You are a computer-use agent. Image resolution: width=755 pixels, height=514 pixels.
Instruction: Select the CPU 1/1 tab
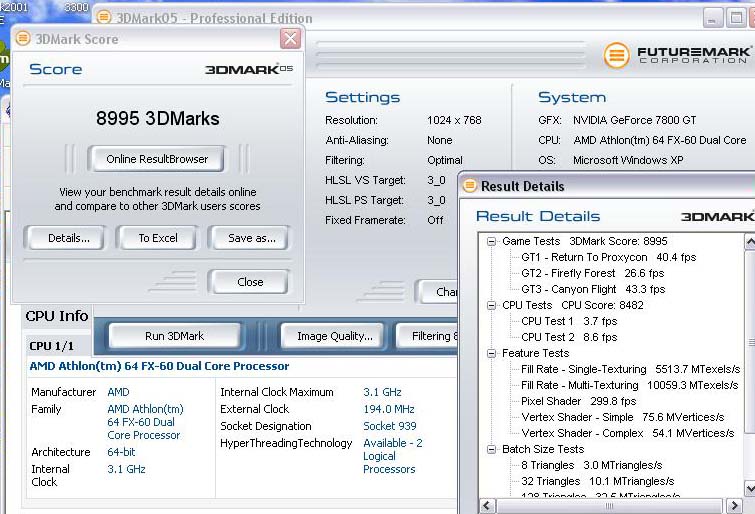[x=52, y=346]
